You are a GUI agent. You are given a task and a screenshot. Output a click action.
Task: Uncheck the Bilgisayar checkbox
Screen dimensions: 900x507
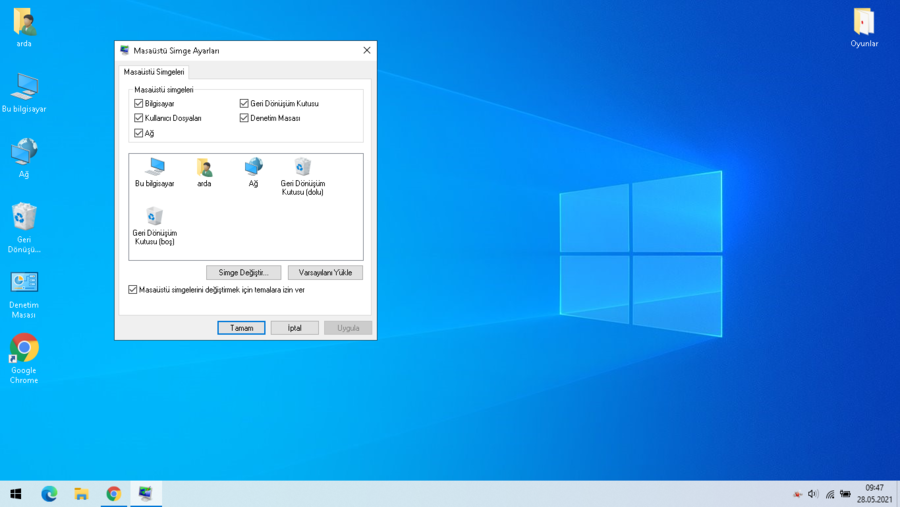point(139,103)
